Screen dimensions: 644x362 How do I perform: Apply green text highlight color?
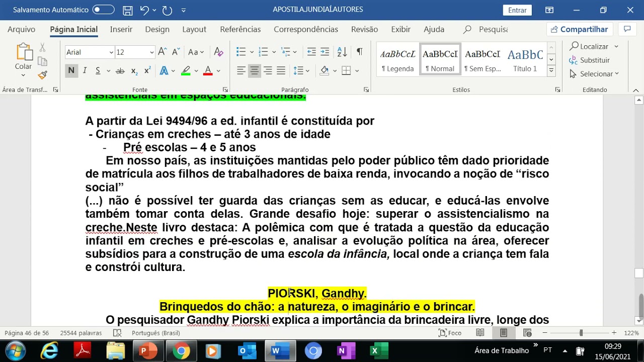pos(186,71)
